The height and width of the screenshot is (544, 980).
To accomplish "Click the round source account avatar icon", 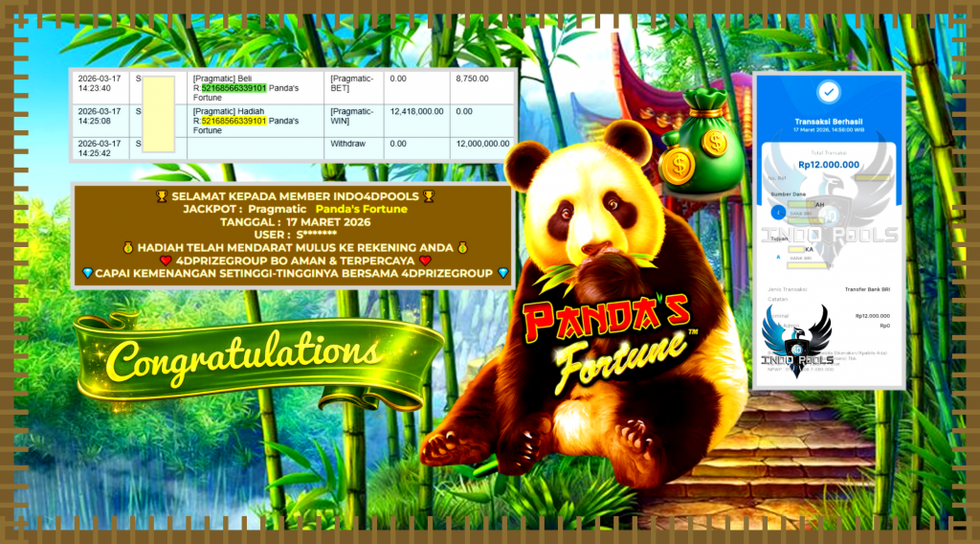I will click(x=778, y=213).
